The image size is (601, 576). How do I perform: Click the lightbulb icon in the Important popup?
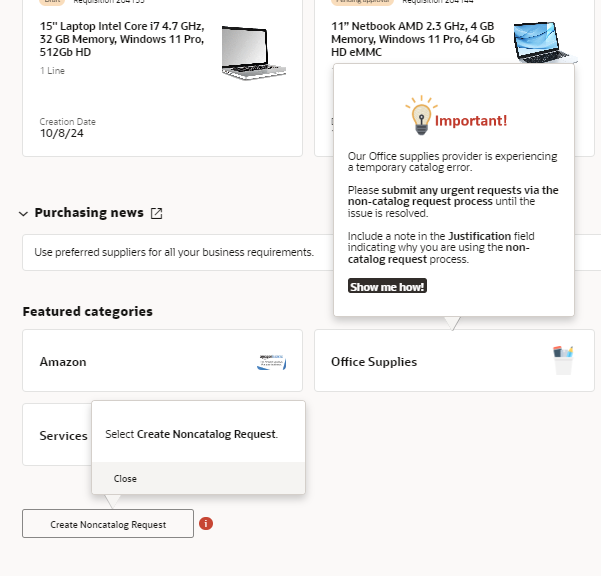(419, 116)
